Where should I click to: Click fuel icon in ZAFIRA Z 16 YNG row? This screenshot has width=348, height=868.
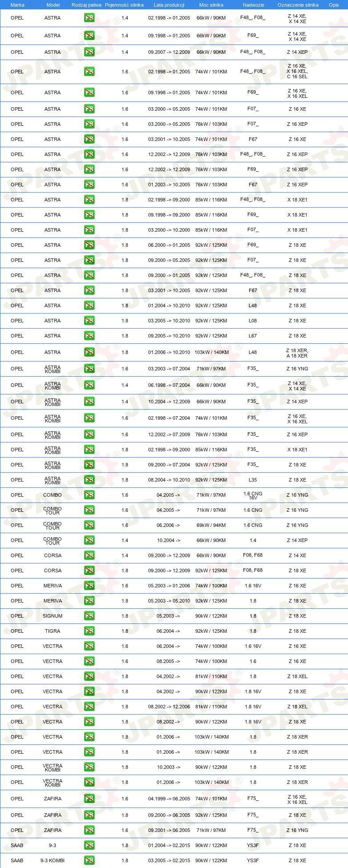click(x=89, y=830)
